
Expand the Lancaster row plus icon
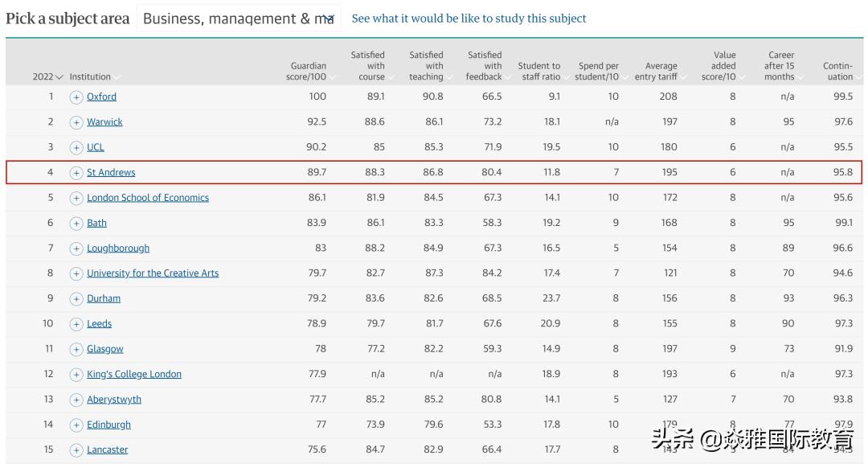point(76,450)
